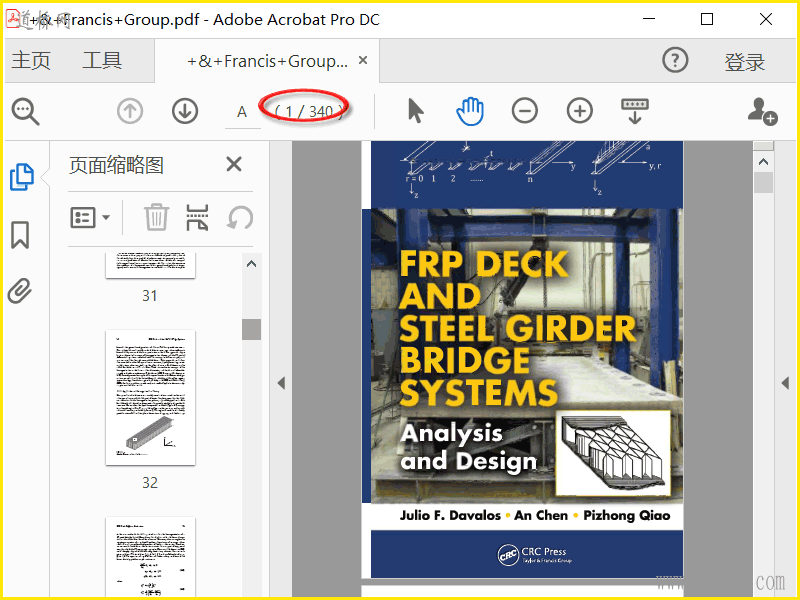800x600 pixels.
Task: Expand the right tools pane arrow
Action: [x=785, y=383]
